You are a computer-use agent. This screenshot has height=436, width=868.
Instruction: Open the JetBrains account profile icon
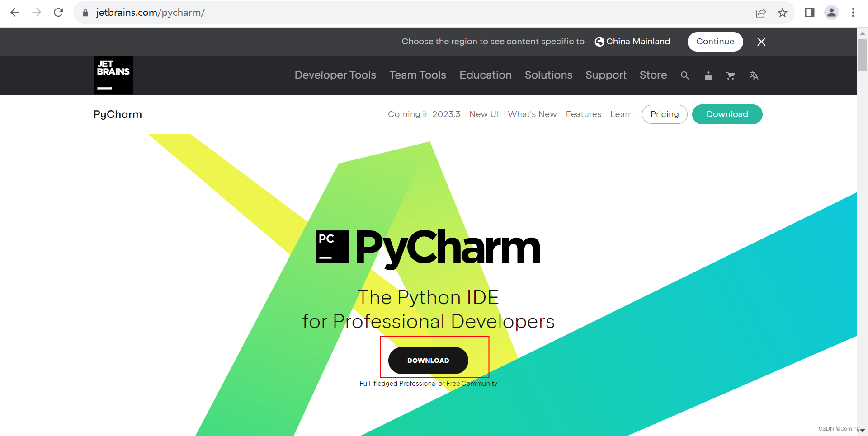[708, 75]
